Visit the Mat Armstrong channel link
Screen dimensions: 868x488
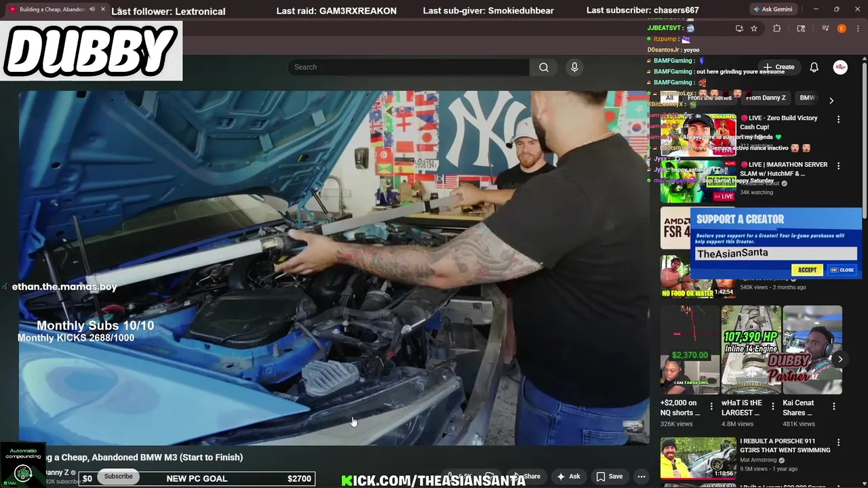point(759,460)
